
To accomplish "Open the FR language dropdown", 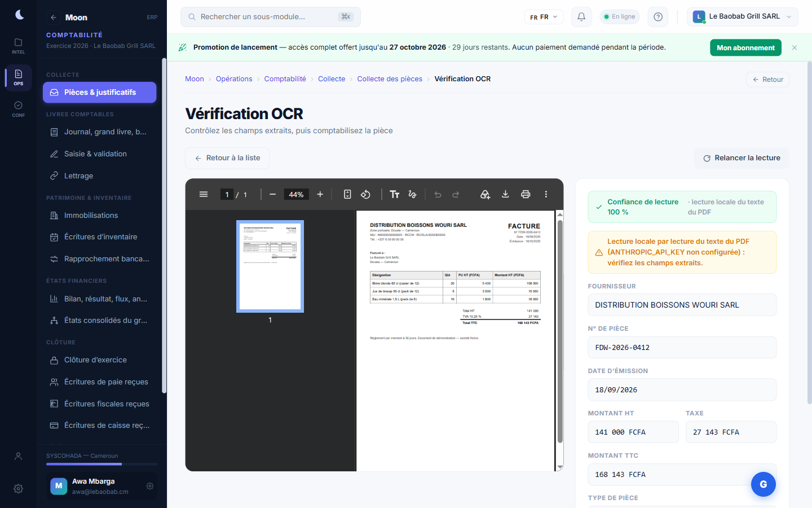I will click(x=544, y=17).
